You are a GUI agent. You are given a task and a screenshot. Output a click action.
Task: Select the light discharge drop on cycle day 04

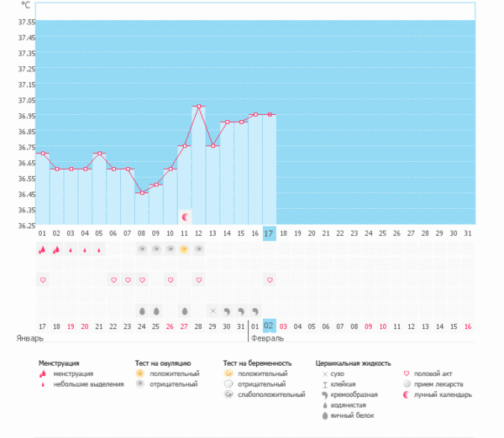85,250
